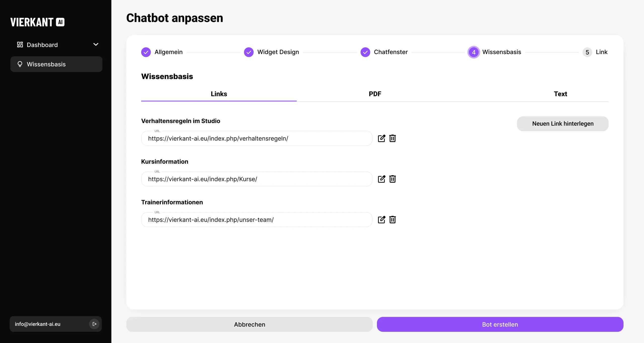Click the Kursinformation URL input field
Viewport: 644px width, 343px height.
[256, 179]
